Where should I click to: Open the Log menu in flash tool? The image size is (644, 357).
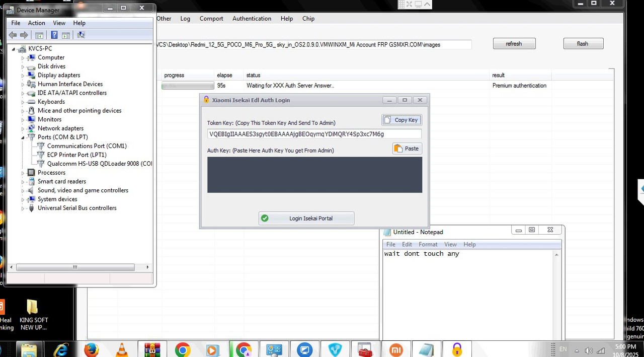pos(185,19)
